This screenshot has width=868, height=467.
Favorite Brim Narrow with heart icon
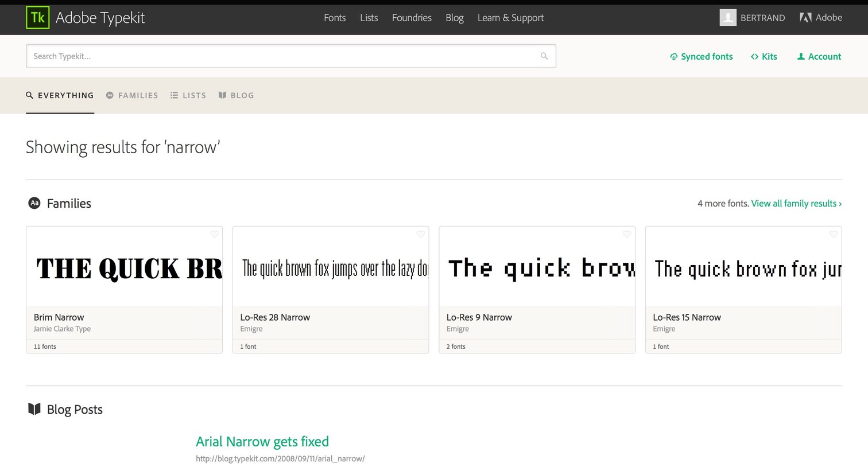click(214, 234)
